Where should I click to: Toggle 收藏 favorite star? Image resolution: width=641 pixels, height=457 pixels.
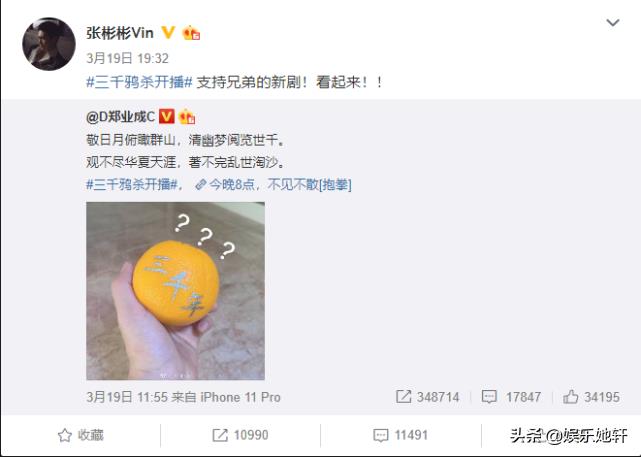tap(81, 435)
